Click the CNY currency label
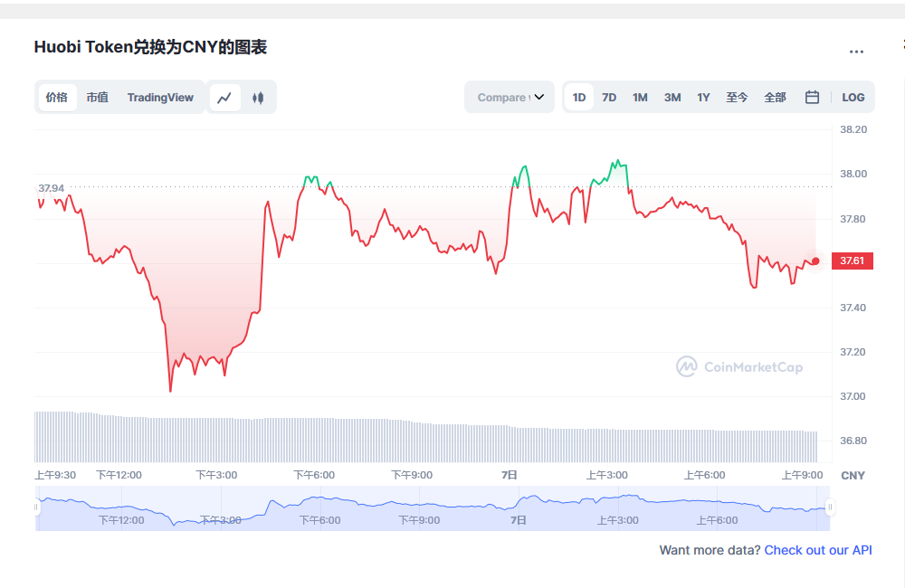This screenshot has height=588, width=905. [x=853, y=476]
